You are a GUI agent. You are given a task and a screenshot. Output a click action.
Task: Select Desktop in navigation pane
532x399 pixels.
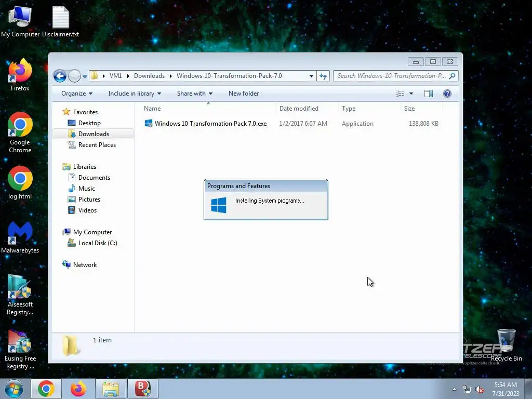click(x=89, y=123)
